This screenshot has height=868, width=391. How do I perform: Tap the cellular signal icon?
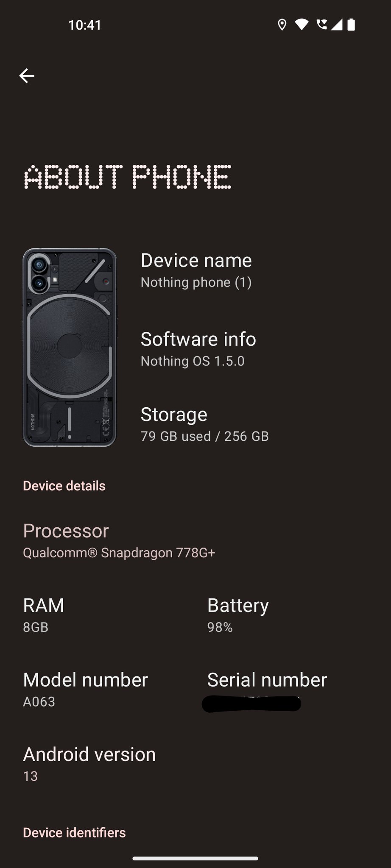(337, 25)
